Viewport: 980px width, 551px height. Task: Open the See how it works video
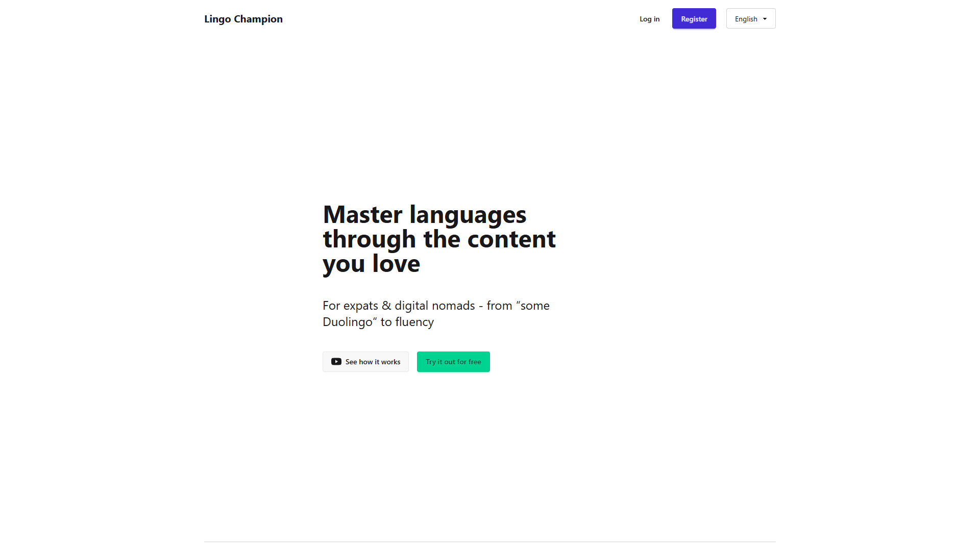click(365, 362)
